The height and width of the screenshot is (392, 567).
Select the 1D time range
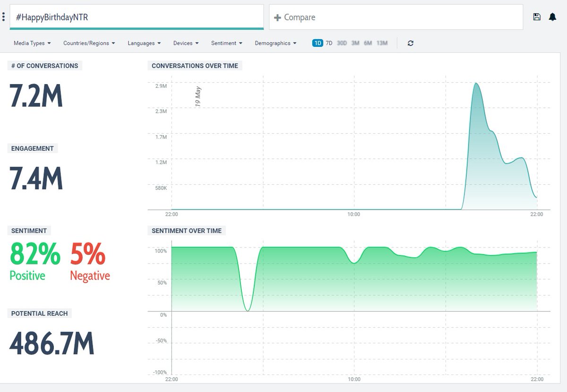point(317,43)
